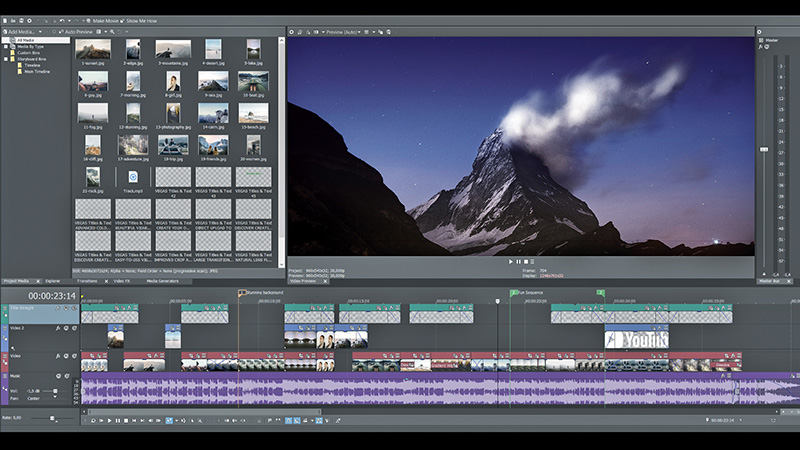800x450 pixels.
Task: Select the All Media tree item
Action: coord(25,40)
